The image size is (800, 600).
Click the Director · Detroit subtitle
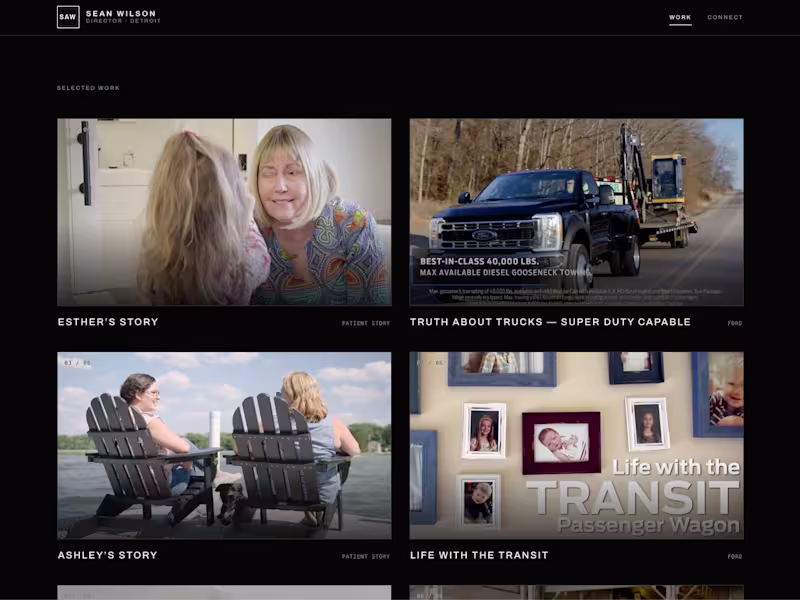(123, 21)
